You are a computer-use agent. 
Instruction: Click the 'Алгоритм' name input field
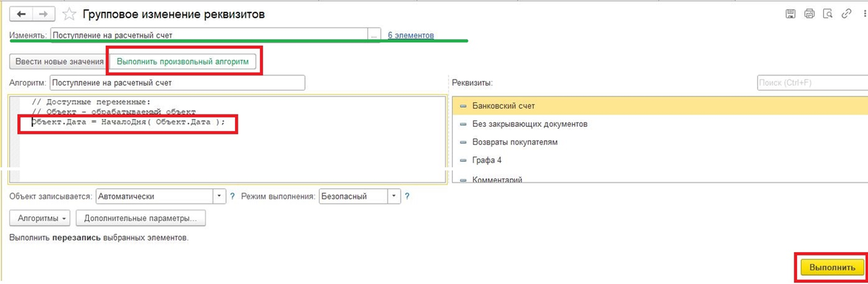click(178, 83)
